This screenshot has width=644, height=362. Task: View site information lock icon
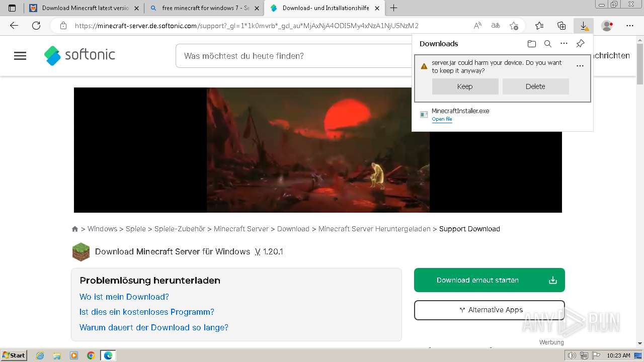[63, 26]
